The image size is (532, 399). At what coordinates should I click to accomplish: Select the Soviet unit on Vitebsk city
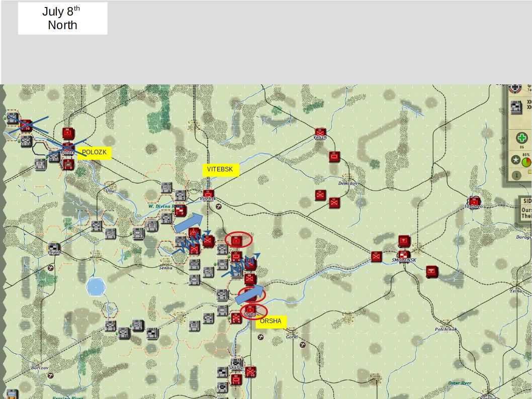point(208,195)
